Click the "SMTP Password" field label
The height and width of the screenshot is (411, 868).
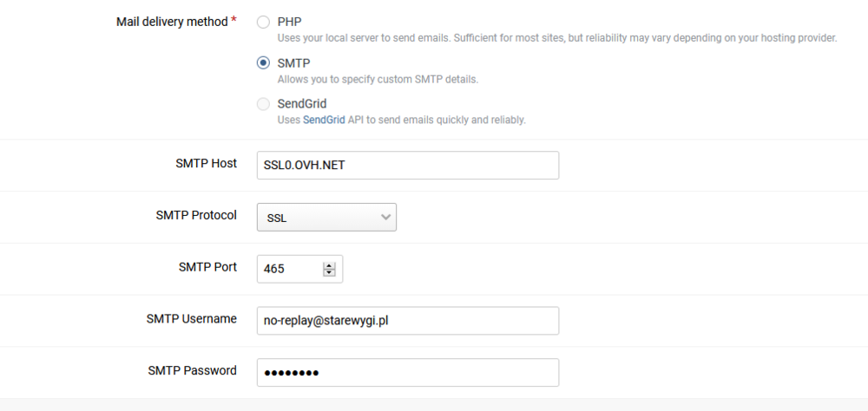tap(193, 370)
